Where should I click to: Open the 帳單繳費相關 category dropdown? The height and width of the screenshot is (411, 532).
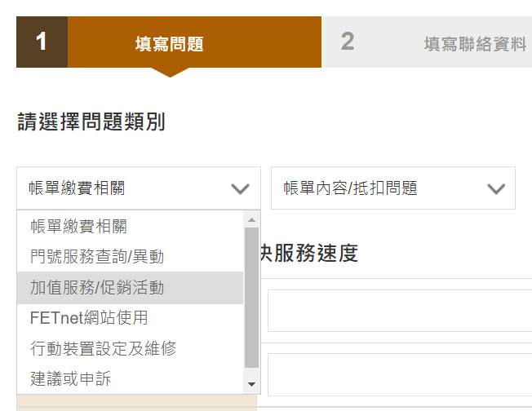(x=139, y=188)
